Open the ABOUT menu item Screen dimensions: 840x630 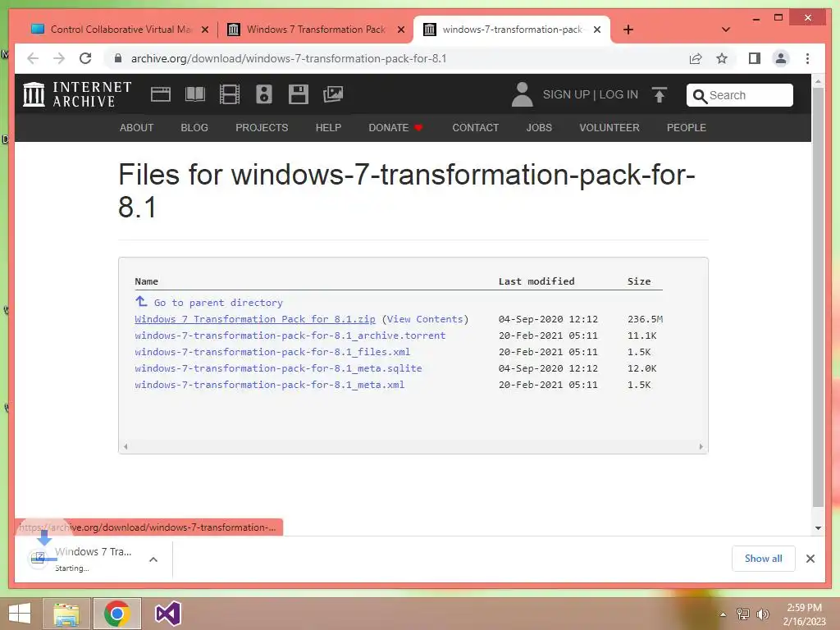pos(136,127)
